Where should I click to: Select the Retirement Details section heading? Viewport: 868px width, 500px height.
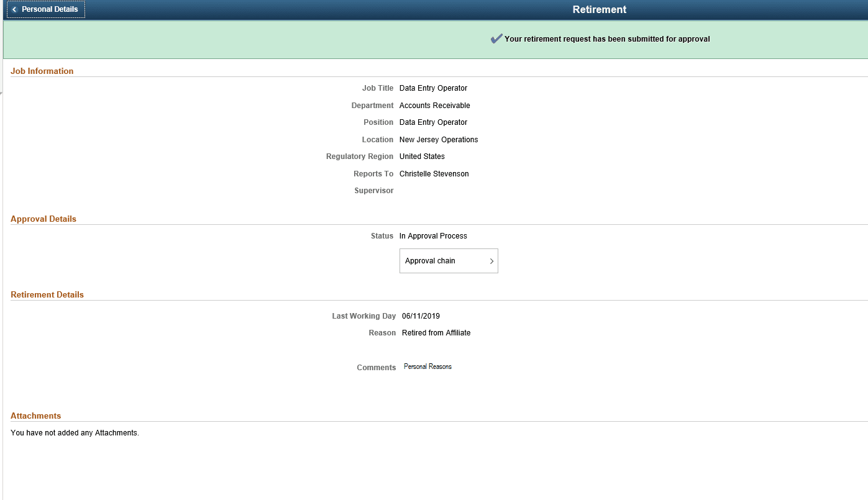47,295
